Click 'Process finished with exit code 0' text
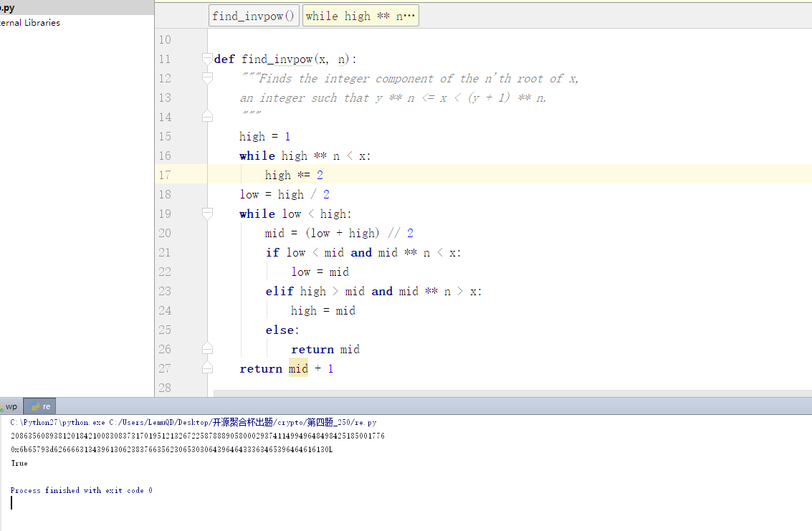Screen dimensions: 812x531 pos(81,490)
